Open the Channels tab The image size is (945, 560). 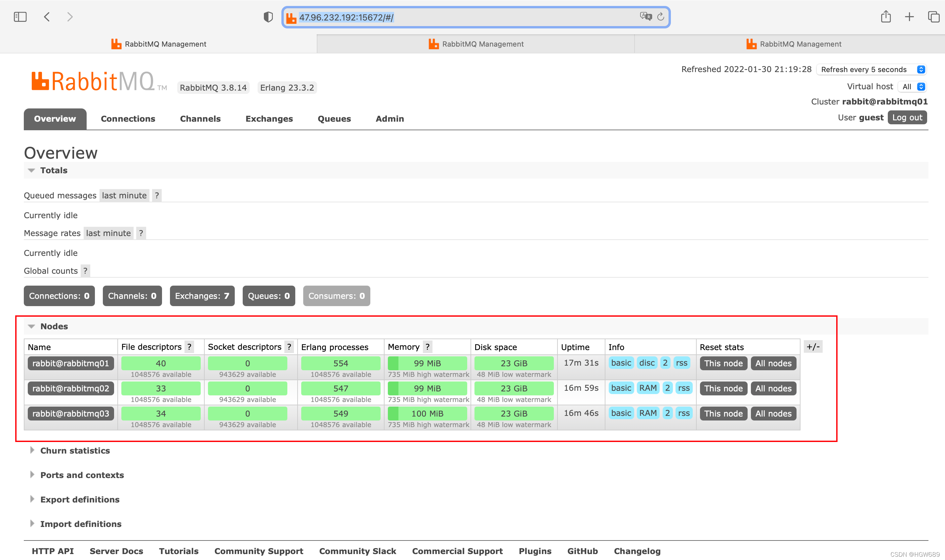click(x=200, y=119)
